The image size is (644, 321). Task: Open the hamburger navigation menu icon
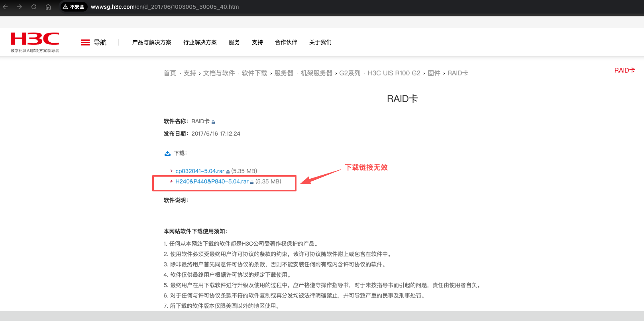pyautogui.click(x=85, y=42)
